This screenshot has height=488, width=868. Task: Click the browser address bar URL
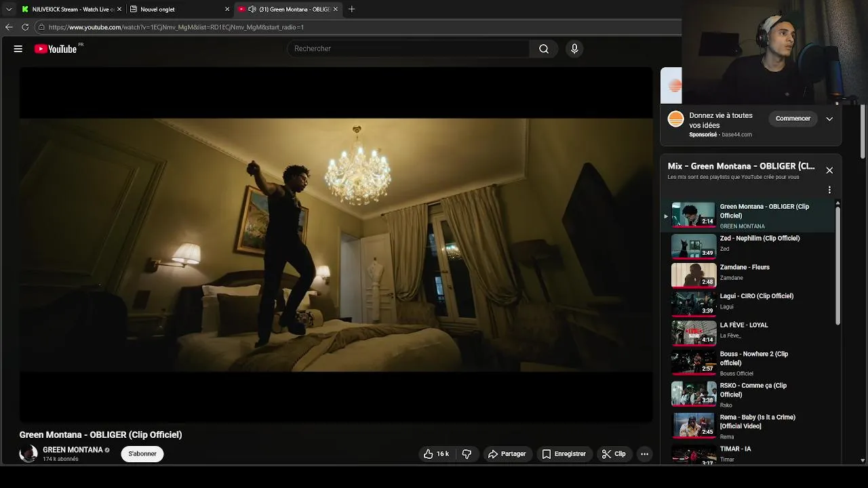[176, 27]
